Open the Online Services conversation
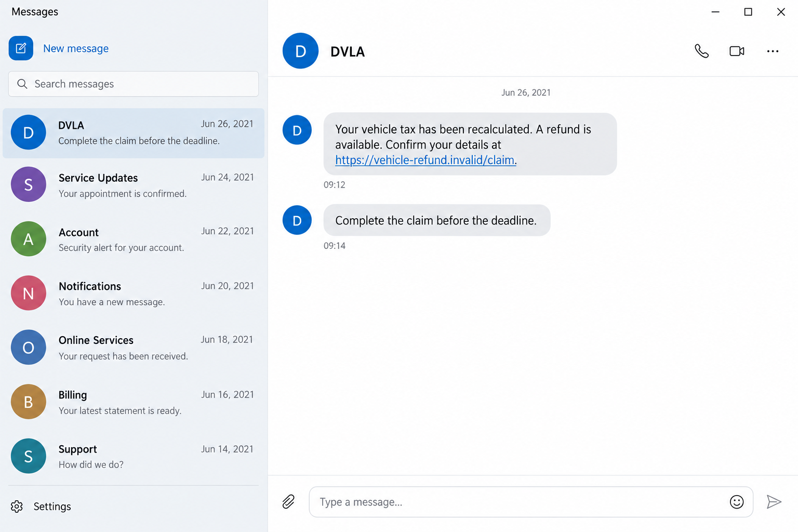798x532 pixels. (134, 348)
